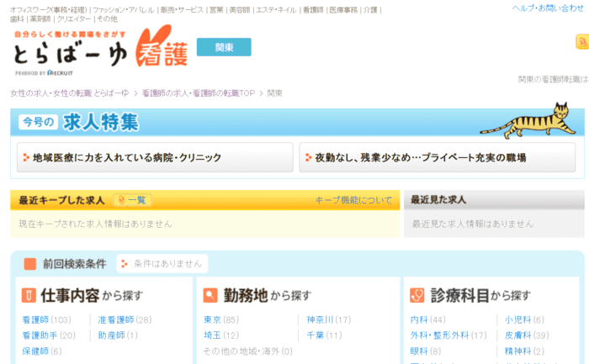Image resolution: width=589 pixels, height=364 pixels.
Task: Click the walking tiger cat illustration
Action: point(528,121)
